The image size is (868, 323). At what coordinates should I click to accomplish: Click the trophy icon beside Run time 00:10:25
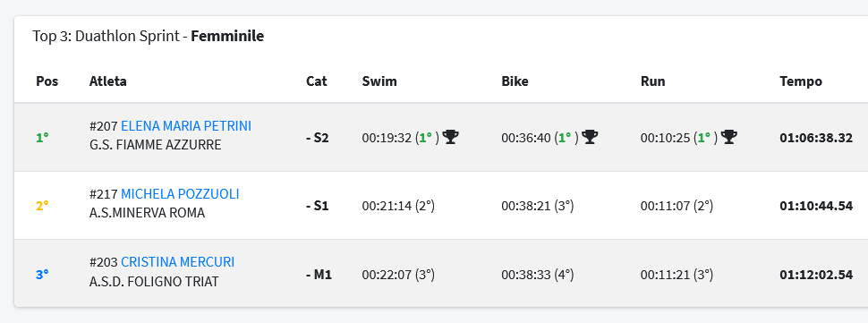point(729,137)
